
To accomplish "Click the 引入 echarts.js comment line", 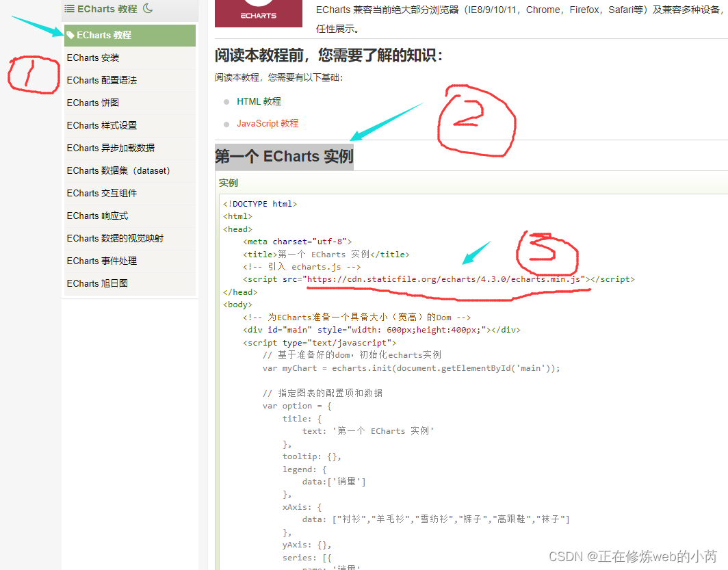I will 302,267.
